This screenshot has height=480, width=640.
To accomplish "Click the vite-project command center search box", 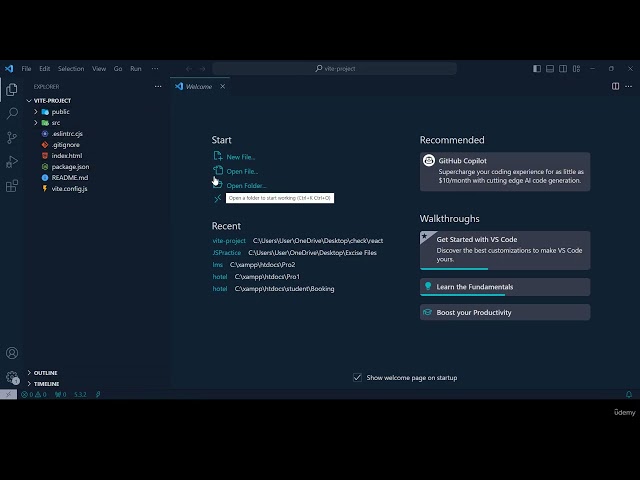I will tap(334, 69).
